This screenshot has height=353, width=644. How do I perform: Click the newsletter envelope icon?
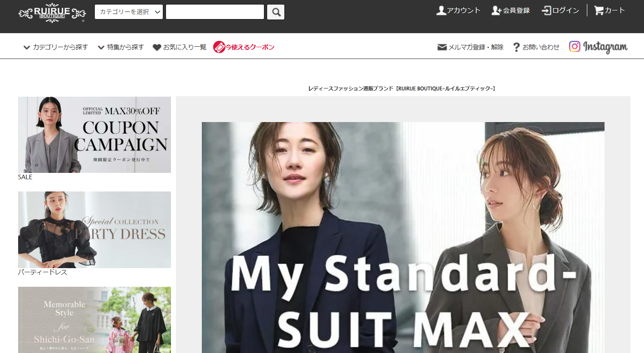pyautogui.click(x=442, y=47)
